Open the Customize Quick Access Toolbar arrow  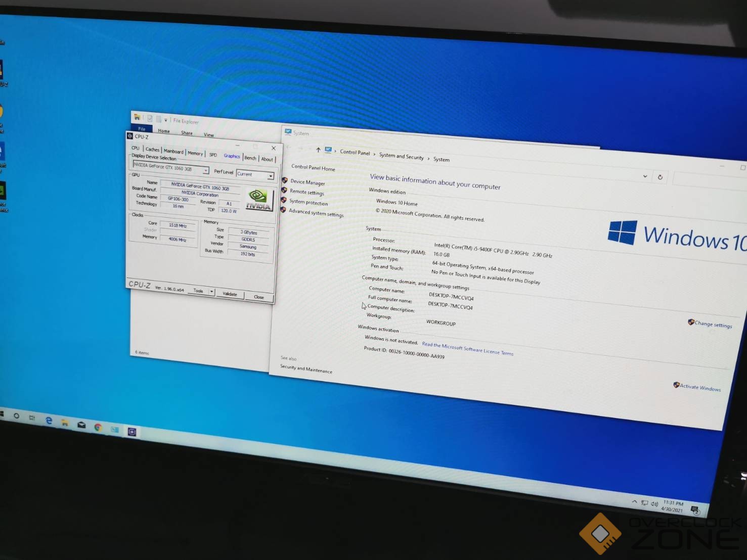165,120
